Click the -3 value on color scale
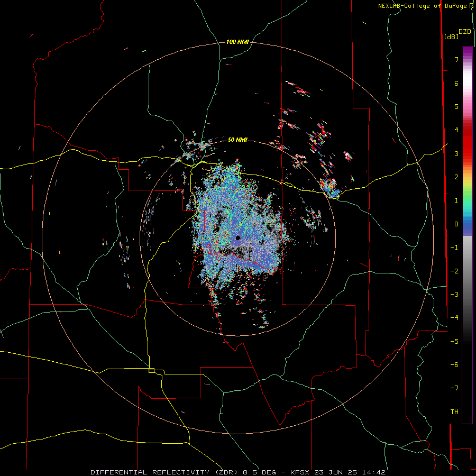This screenshot has width=476, height=476. [454, 294]
